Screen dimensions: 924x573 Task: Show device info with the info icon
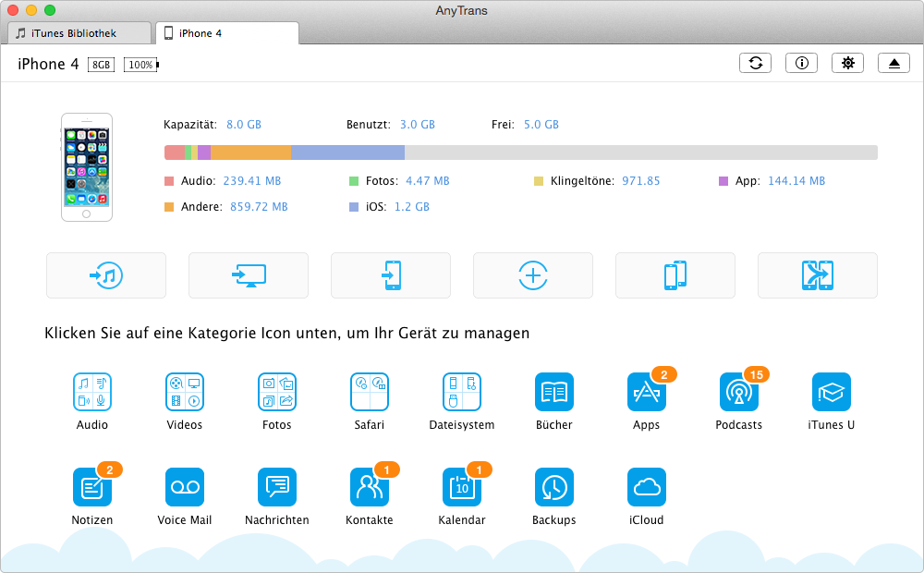pyautogui.click(x=801, y=63)
